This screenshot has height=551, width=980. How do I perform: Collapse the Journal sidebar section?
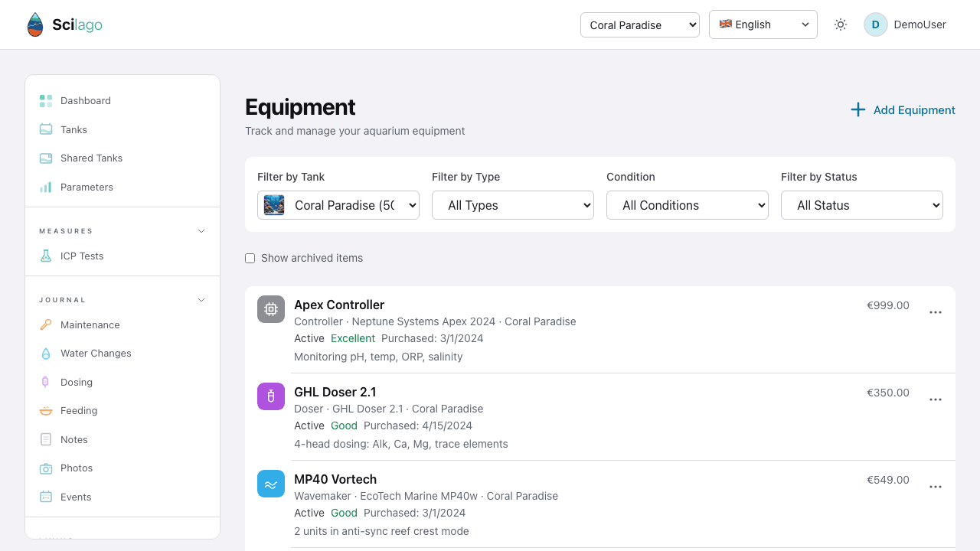(201, 300)
